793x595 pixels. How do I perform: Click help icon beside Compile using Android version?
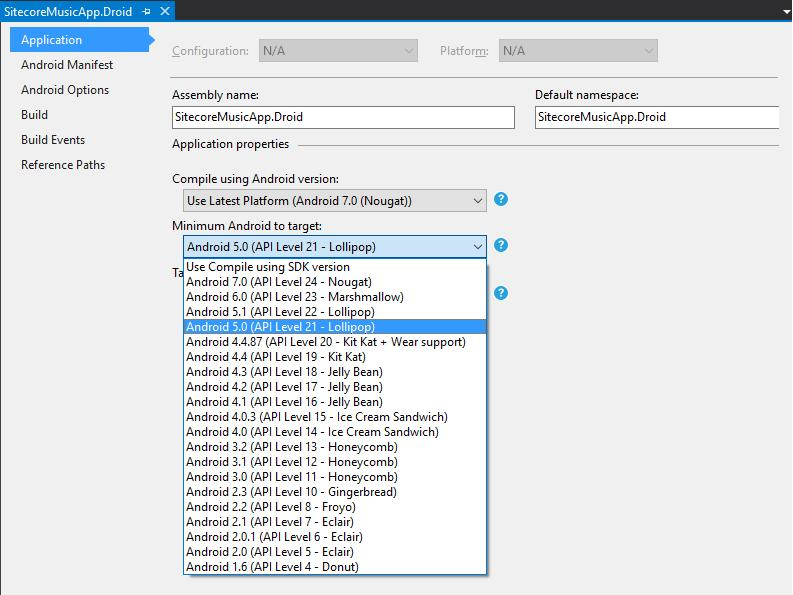tap(501, 199)
